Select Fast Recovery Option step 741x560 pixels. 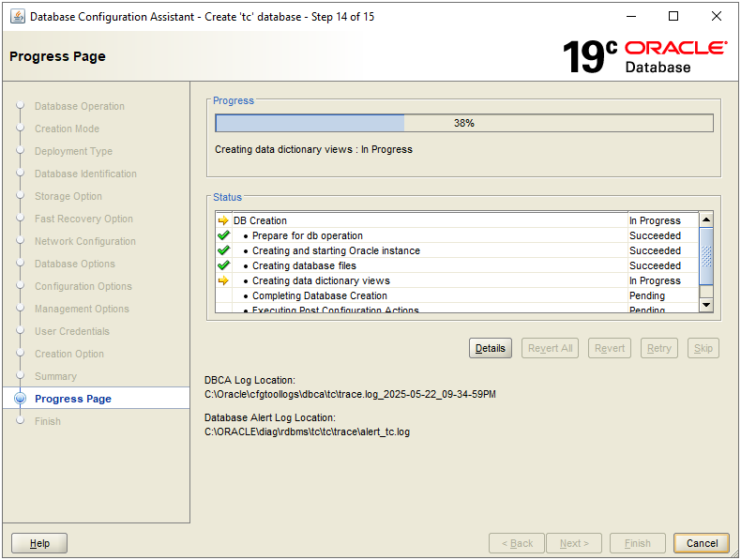point(83,219)
